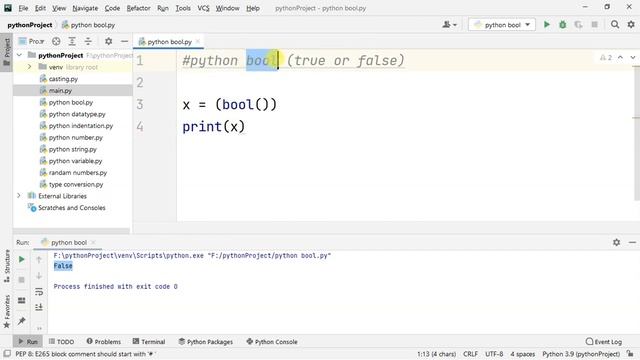Open the Terminal tool window

149,342
